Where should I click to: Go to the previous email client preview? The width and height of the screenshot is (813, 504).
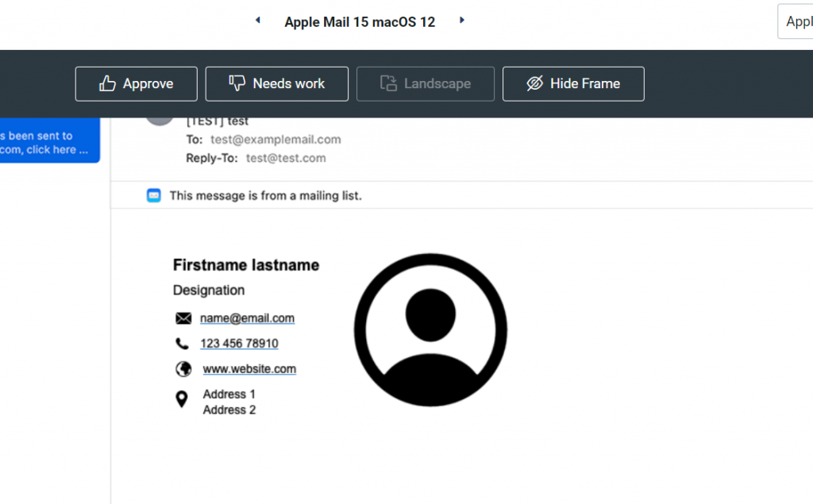coord(257,21)
